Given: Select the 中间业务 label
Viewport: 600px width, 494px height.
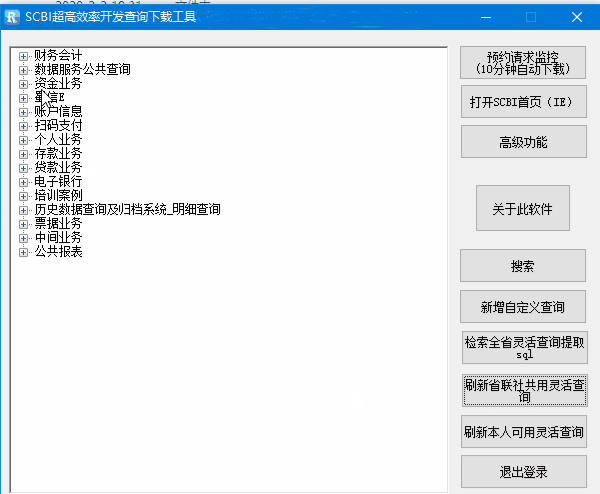Looking at the screenshot, I should point(58,237).
